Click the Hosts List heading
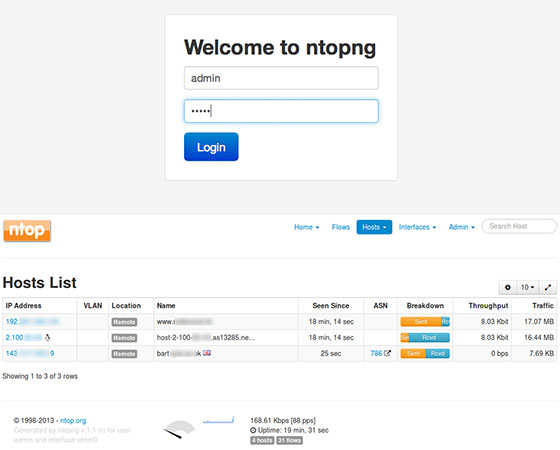The width and height of the screenshot is (560, 450). pyautogui.click(x=39, y=282)
